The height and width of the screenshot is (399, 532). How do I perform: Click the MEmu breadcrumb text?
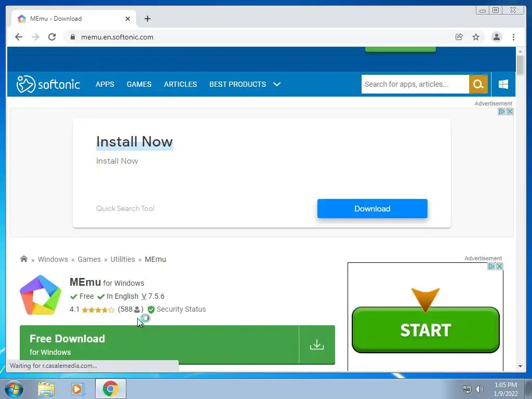(155, 259)
